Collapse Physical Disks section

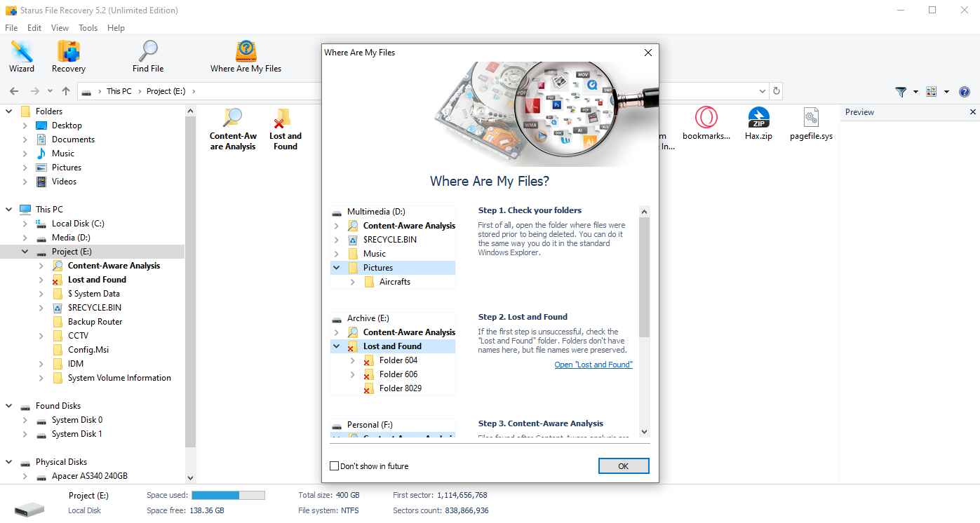tap(9, 462)
